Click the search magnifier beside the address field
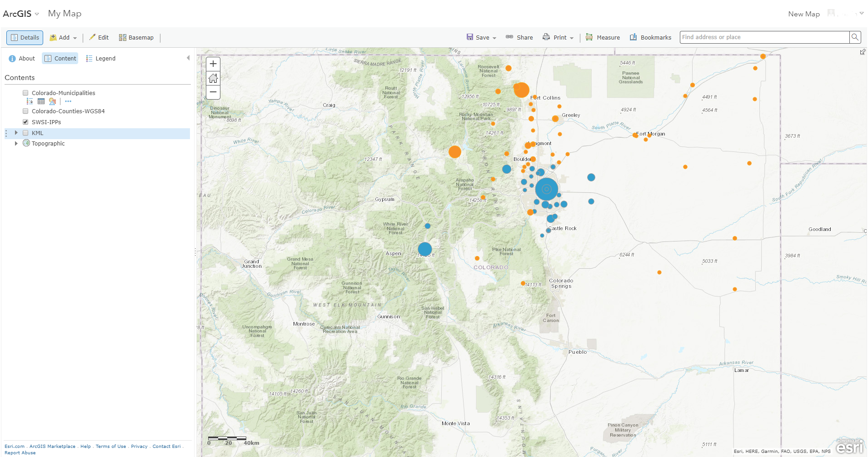 click(855, 37)
